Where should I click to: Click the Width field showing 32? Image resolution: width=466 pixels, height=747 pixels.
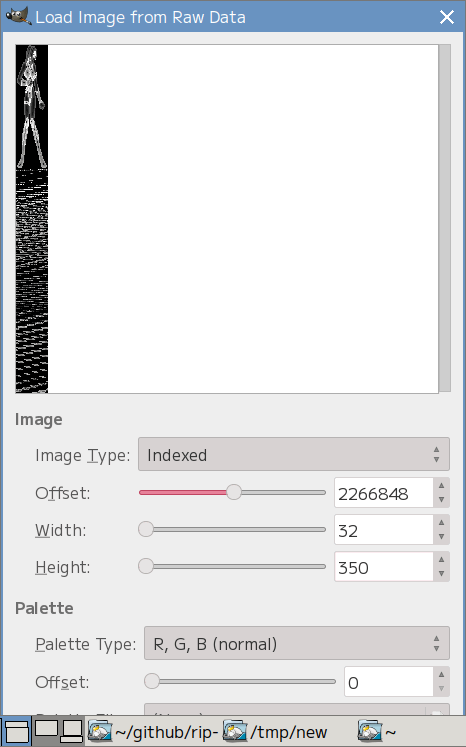[x=384, y=530]
